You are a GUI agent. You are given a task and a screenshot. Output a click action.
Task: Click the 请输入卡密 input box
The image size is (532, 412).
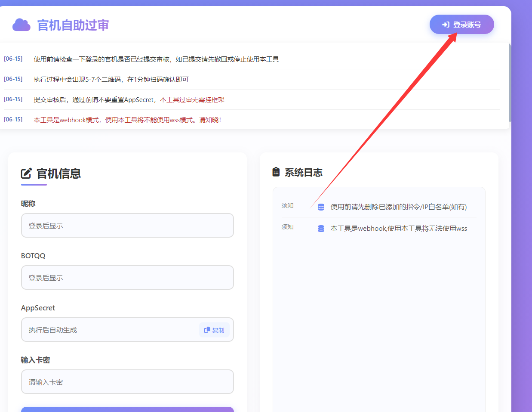coord(127,381)
